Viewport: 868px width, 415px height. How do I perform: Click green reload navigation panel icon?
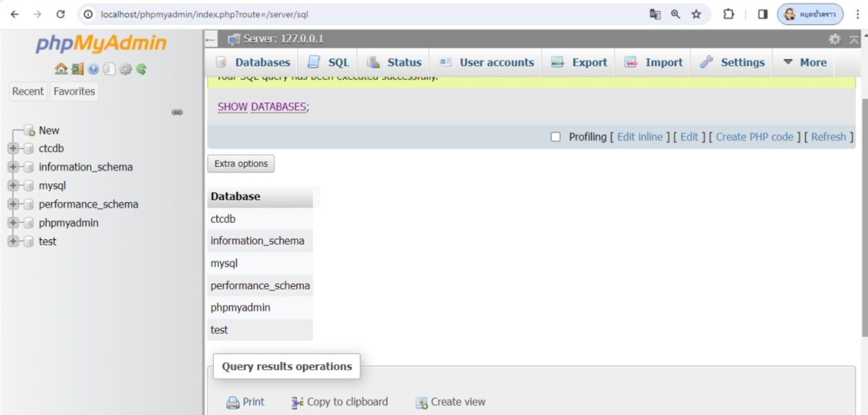pyautogui.click(x=142, y=69)
